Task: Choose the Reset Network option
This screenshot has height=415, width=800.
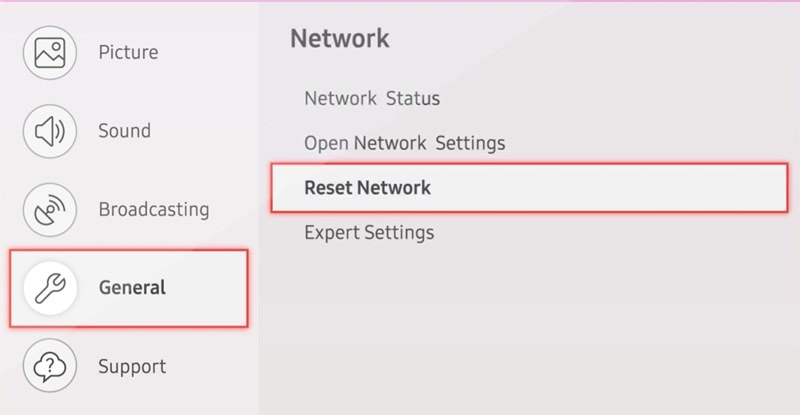Action: [367, 187]
